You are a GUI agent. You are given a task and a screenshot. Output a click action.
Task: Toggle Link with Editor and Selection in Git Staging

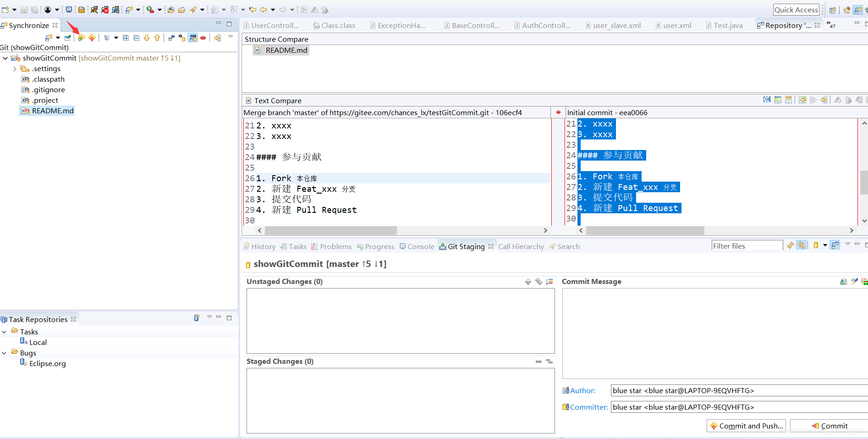pos(801,245)
